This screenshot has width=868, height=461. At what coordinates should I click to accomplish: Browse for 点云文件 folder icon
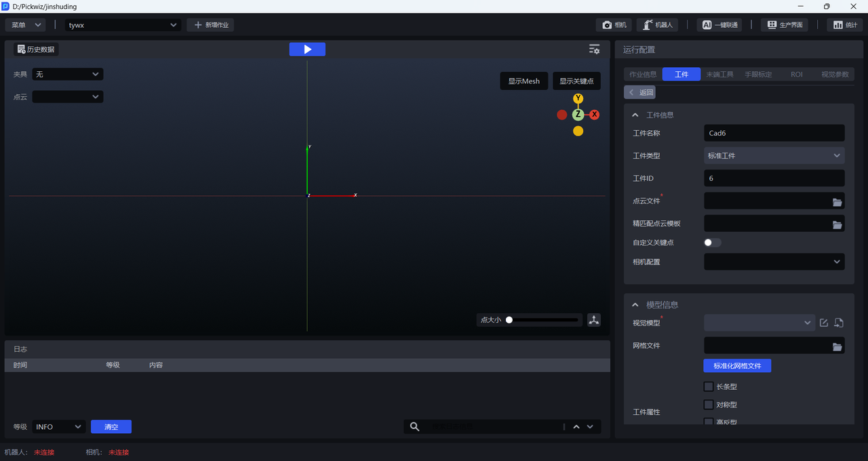click(837, 202)
